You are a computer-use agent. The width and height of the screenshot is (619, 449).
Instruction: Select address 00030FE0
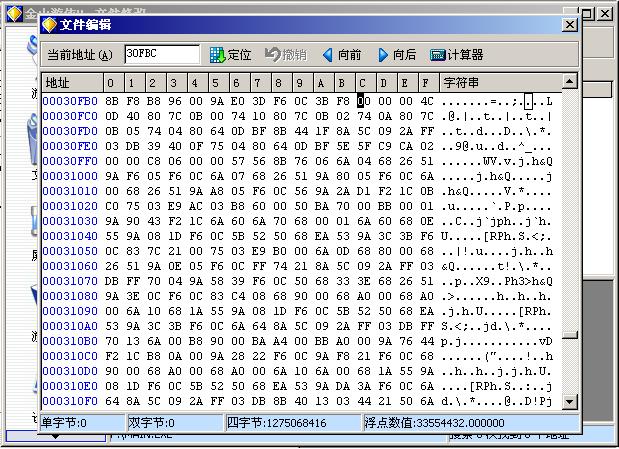click(70, 146)
